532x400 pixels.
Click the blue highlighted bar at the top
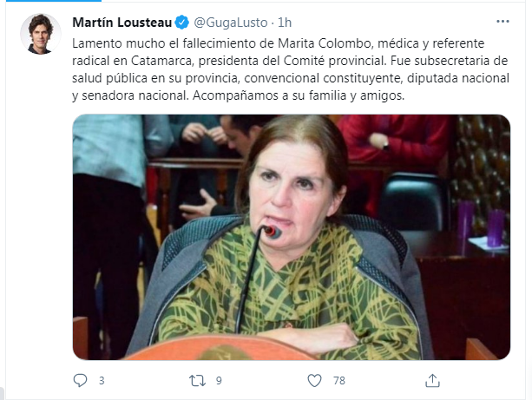(x=53, y=1)
